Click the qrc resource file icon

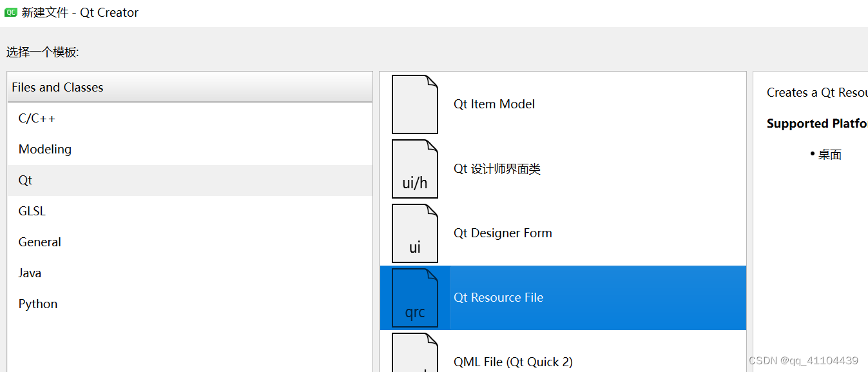[x=415, y=298]
